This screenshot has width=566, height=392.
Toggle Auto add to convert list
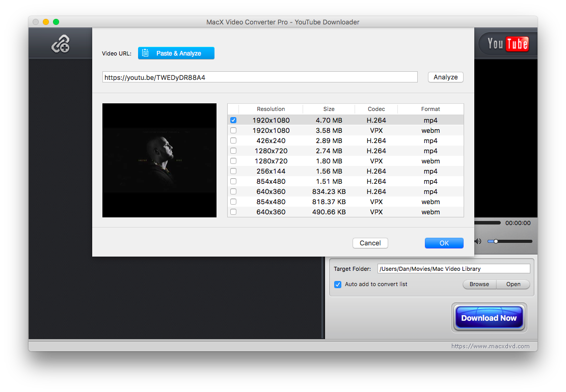click(337, 285)
